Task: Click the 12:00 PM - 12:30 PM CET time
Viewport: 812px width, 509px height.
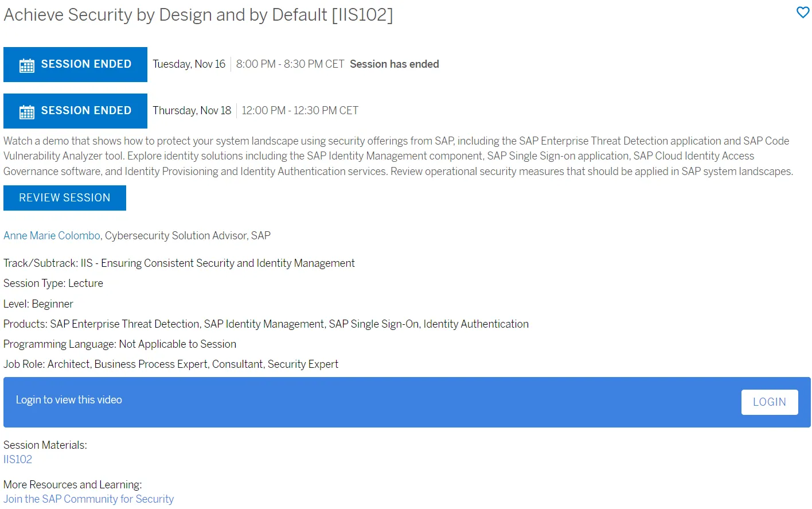Action: click(x=299, y=111)
